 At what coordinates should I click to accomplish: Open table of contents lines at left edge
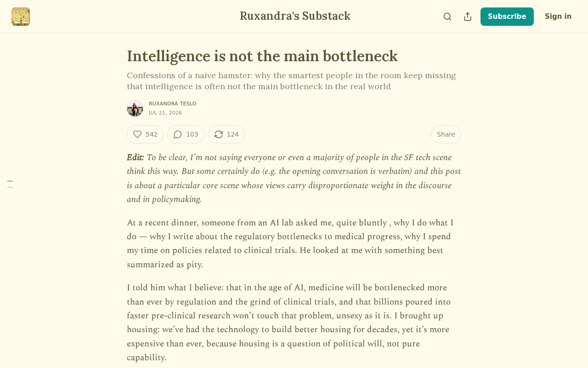click(x=10, y=184)
